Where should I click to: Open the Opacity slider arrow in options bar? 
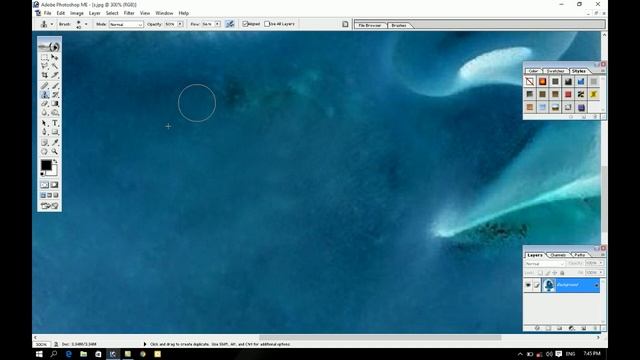point(180,24)
